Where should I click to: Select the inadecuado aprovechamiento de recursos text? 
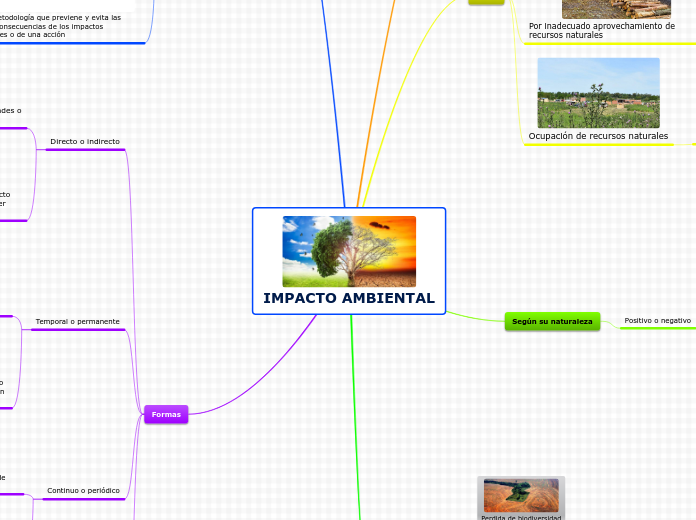[x=601, y=30]
